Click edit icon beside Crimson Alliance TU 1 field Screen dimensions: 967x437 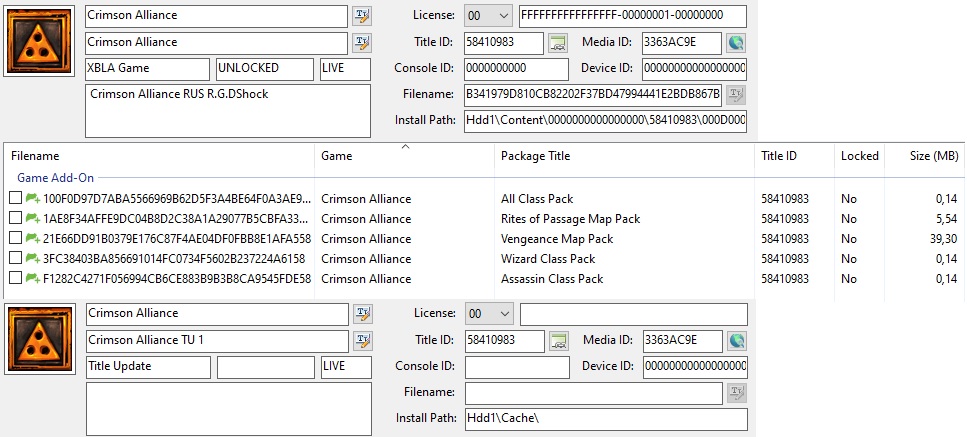click(363, 340)
